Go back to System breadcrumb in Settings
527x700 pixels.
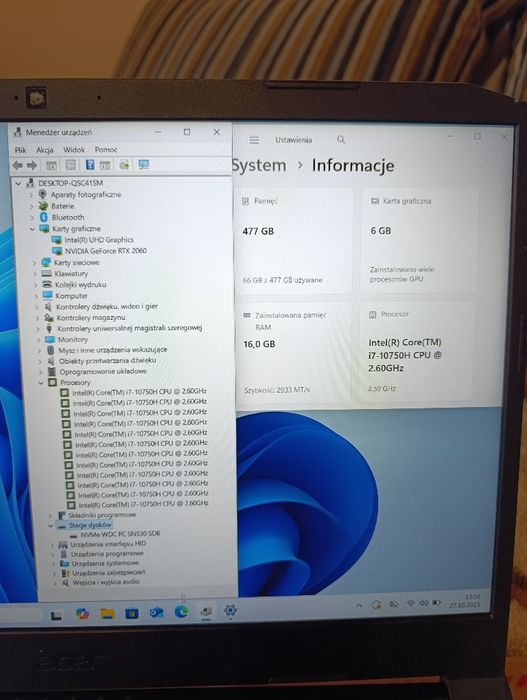pyautogui.click(x=259, y=166)
